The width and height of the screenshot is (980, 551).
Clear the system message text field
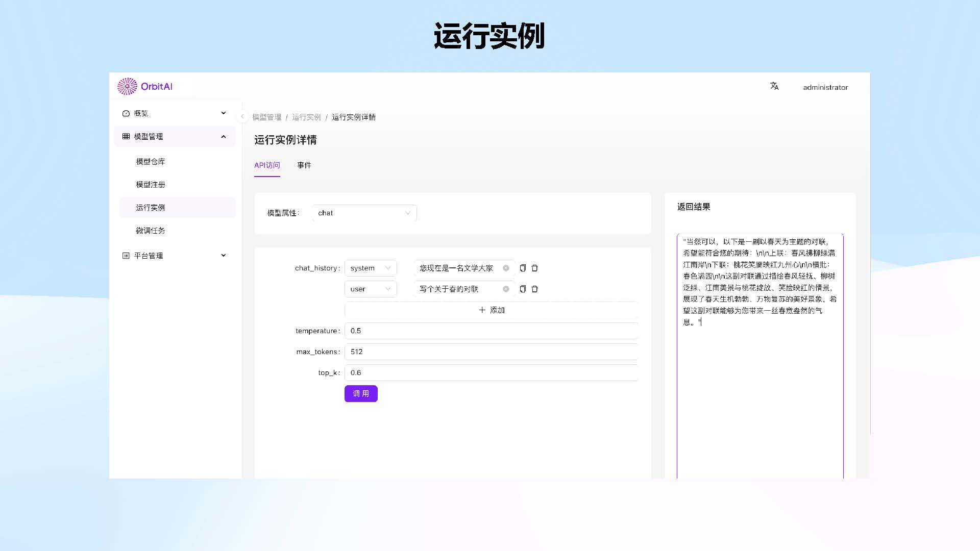pos(506,268)
